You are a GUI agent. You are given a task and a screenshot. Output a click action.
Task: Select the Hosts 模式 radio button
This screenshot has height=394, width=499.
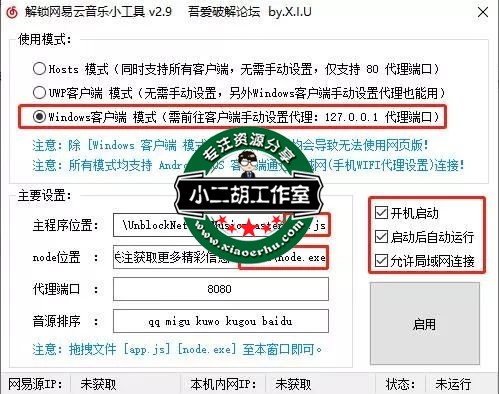[x=39, y=69]
